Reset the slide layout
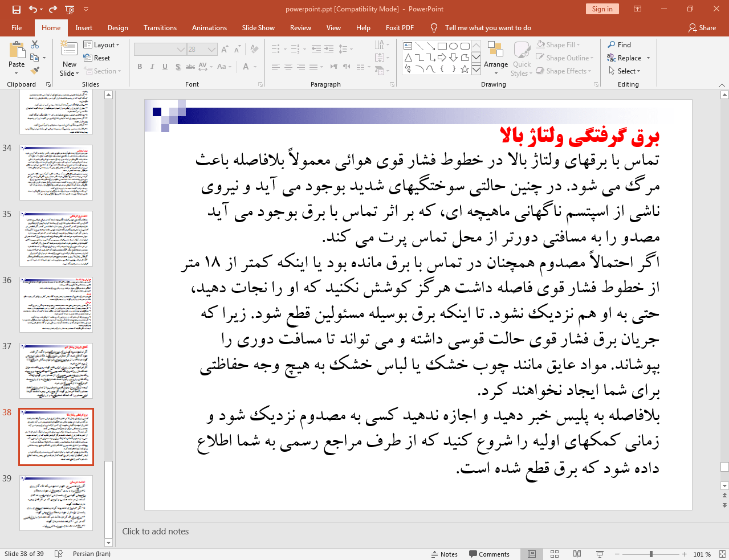Screen dimensions: 729x560 click(x=97, y=58)
